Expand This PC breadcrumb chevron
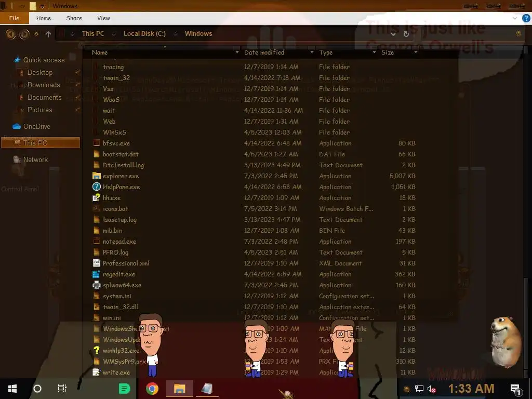 (114, 34)
